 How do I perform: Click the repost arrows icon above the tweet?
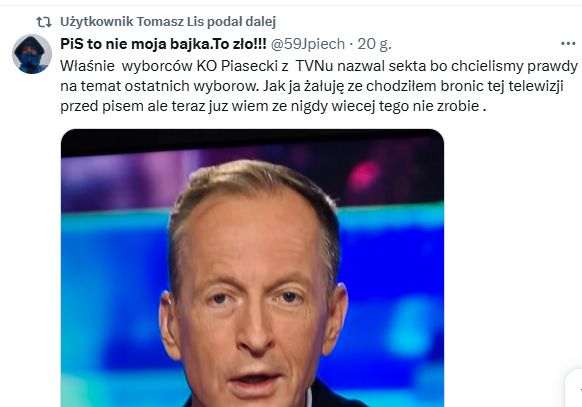click(43, 22)
